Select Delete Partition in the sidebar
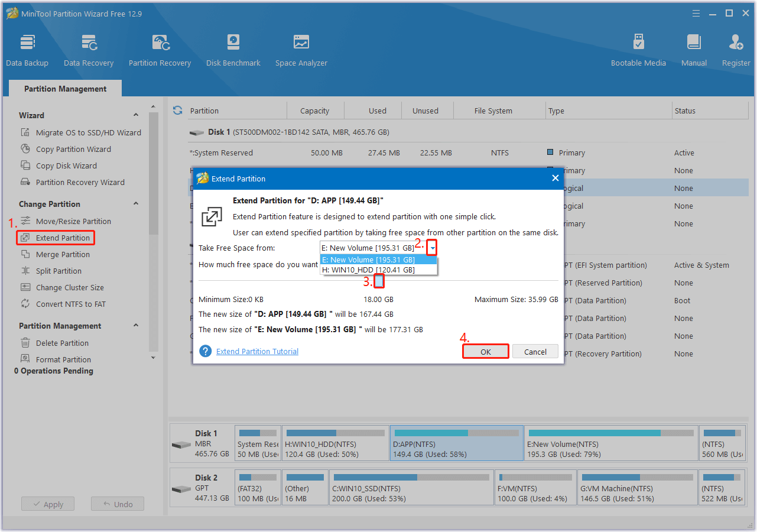Screen dimensions: 757x532 coord(54,343)
